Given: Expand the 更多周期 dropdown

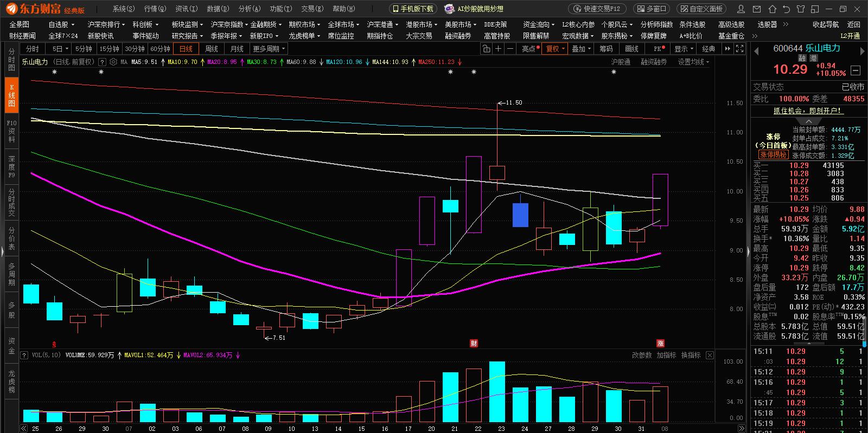Looking at the screenshot, I should (269, 49).
